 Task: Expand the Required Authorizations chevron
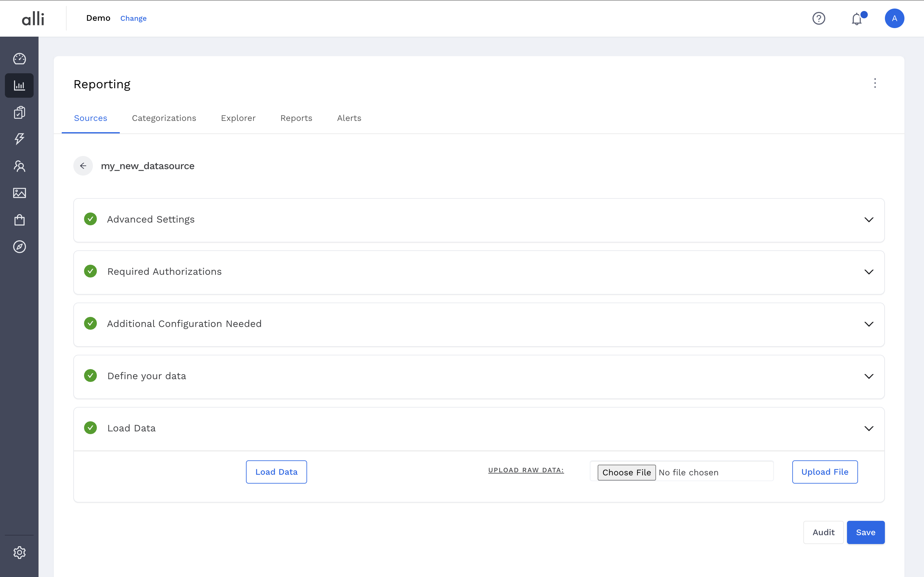pos(869,272)
